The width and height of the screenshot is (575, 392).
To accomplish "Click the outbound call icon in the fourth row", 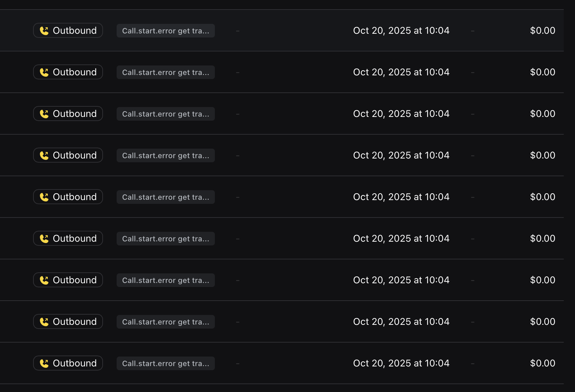I will 44,155.
